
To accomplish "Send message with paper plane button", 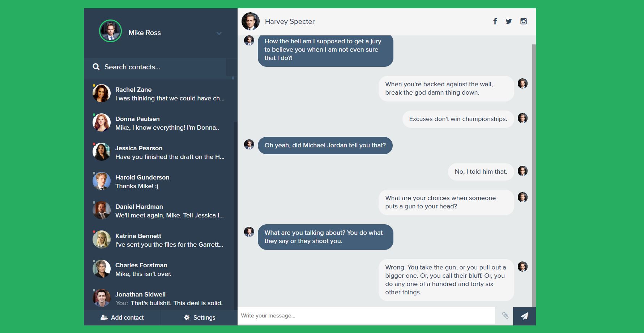I will tap(524, 316).
